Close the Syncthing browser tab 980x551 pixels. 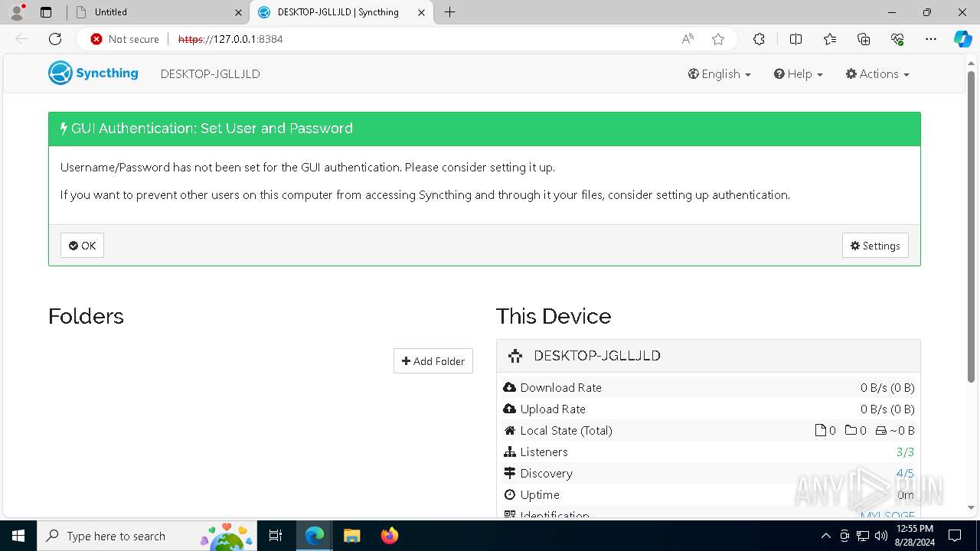[x=421, y=12]
